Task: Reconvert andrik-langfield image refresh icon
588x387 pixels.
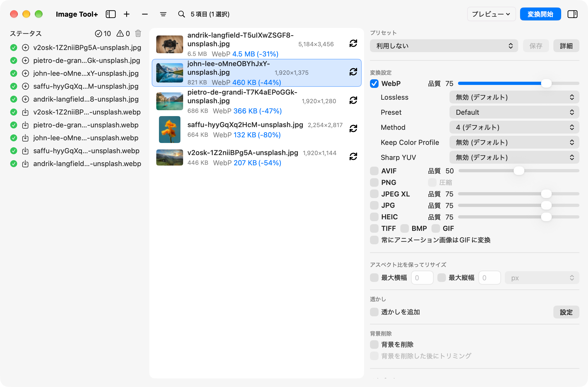Action: [x=353, y=43]
